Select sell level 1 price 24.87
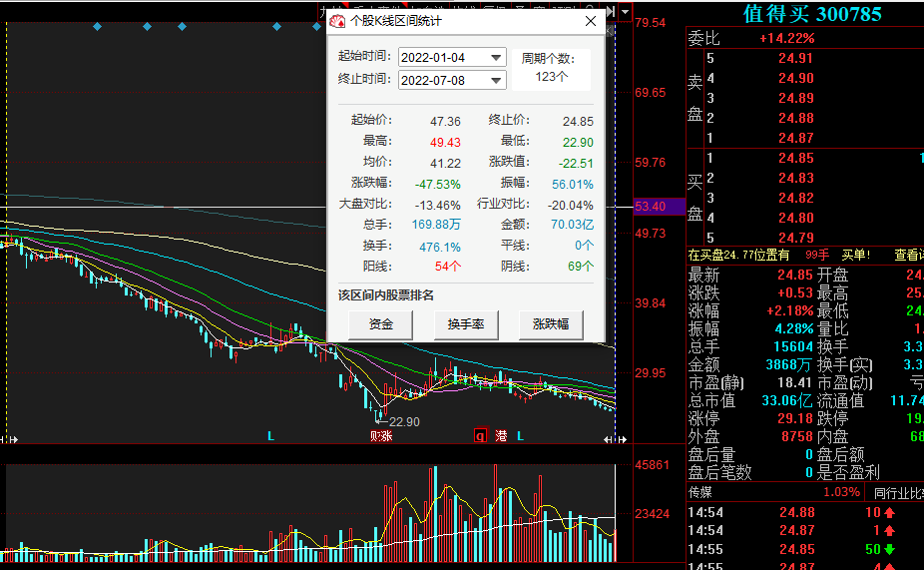This screenshot has height=570, width=924. click(x=795, y=138)
